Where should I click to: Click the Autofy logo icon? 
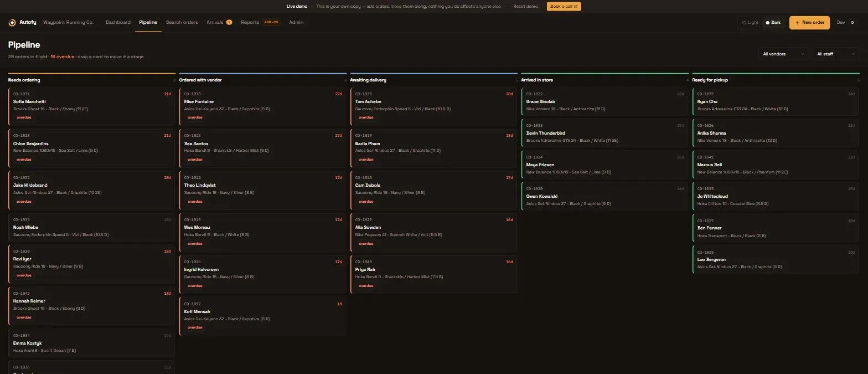[x=12, y=23]
